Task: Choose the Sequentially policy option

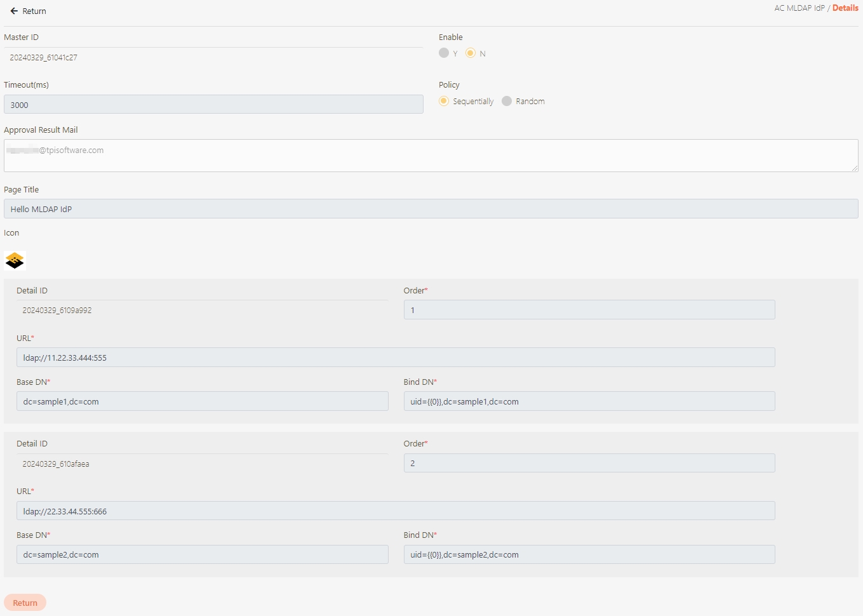Action: [x=444, y=102]
